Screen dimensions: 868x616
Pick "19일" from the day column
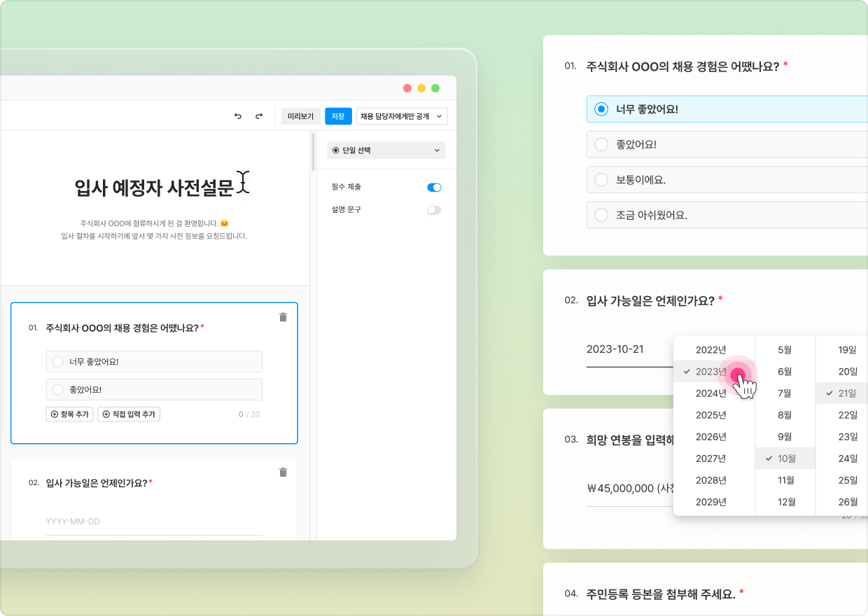(x=847, y=349)
